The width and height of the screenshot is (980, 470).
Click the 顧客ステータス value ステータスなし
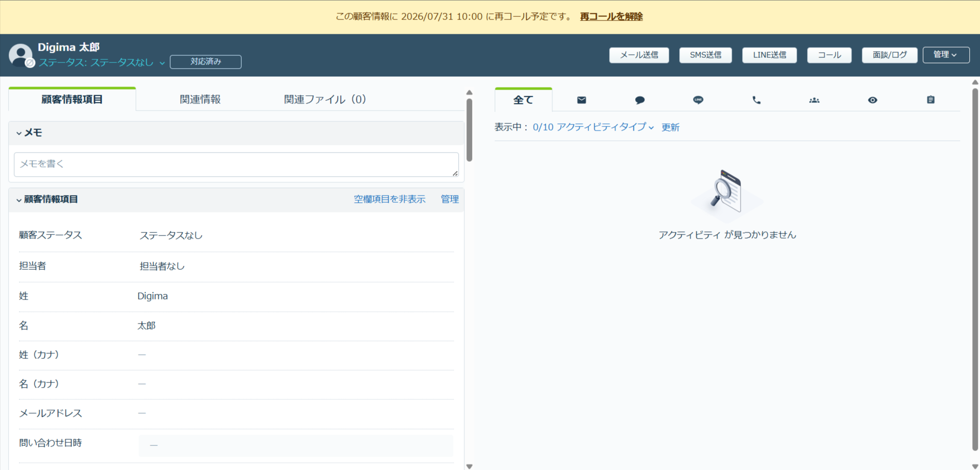[171, 236]
